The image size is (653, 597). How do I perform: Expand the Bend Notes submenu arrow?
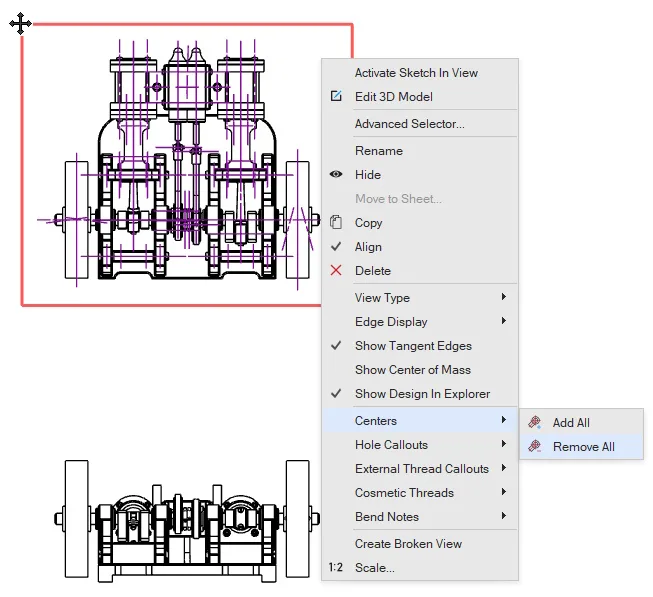pos(504,516)
